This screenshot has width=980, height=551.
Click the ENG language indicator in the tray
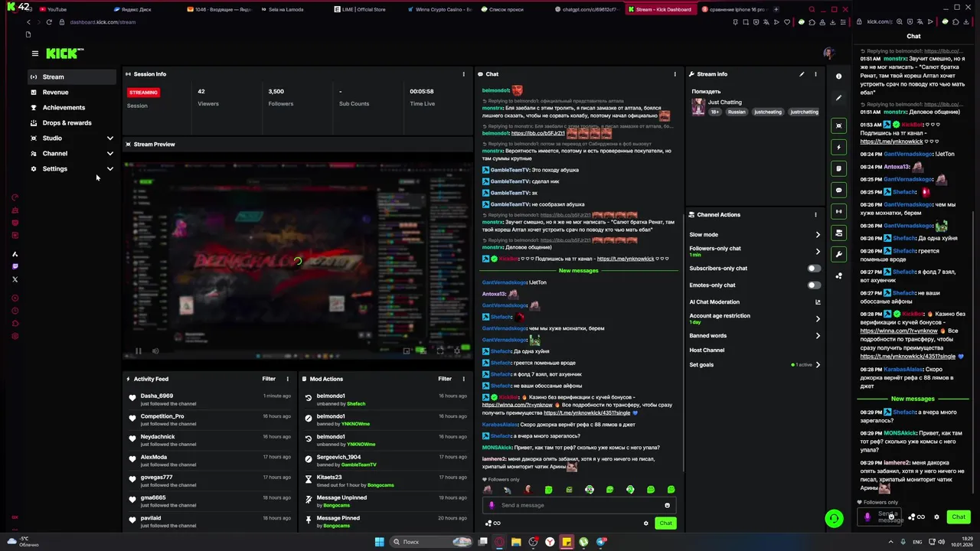coord(917,542)
